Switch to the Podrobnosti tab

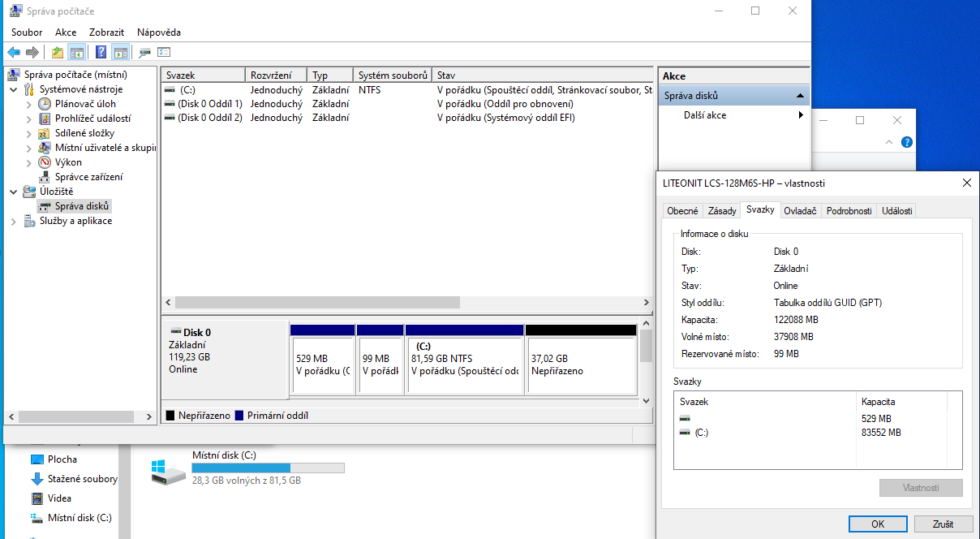point(849,211)
